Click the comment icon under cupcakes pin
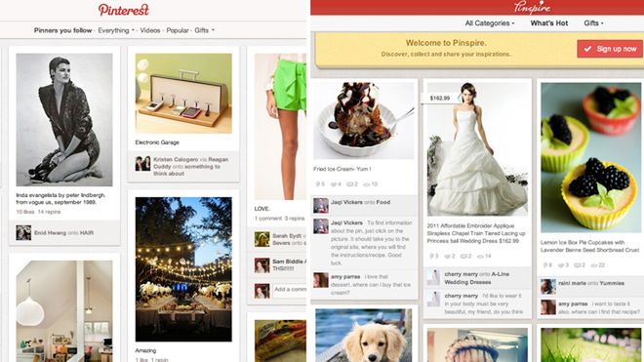This screenshot has width=644, height=362. tap(579, 265)
